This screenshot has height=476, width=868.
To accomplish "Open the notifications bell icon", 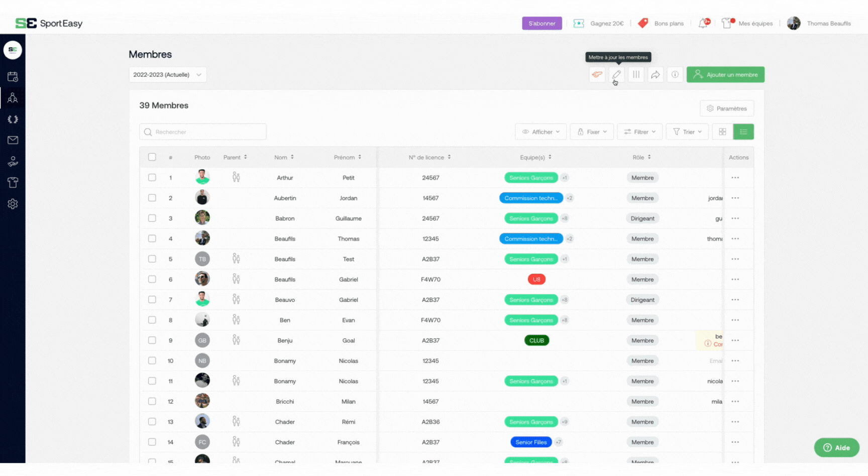I will point(703,24).
